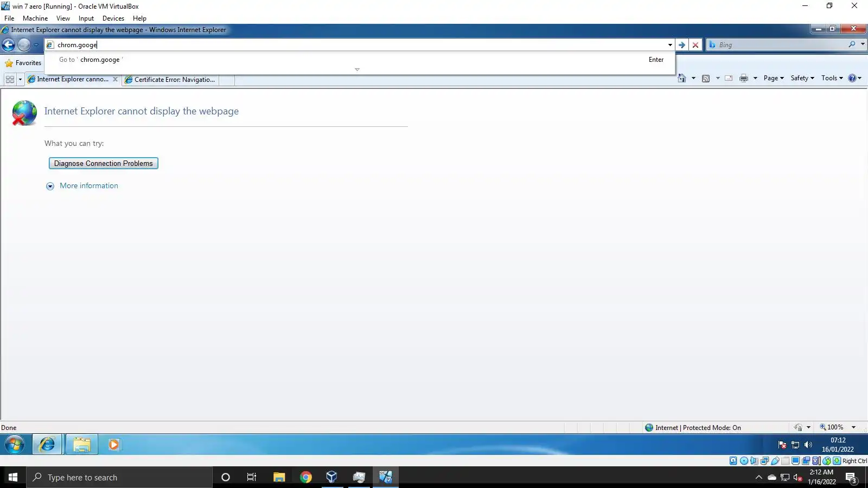Image resolution: width=868 pixels, height=488 pixels.
Task: Click the VirtualBox USB devices indicator
Action: [775, 461]
